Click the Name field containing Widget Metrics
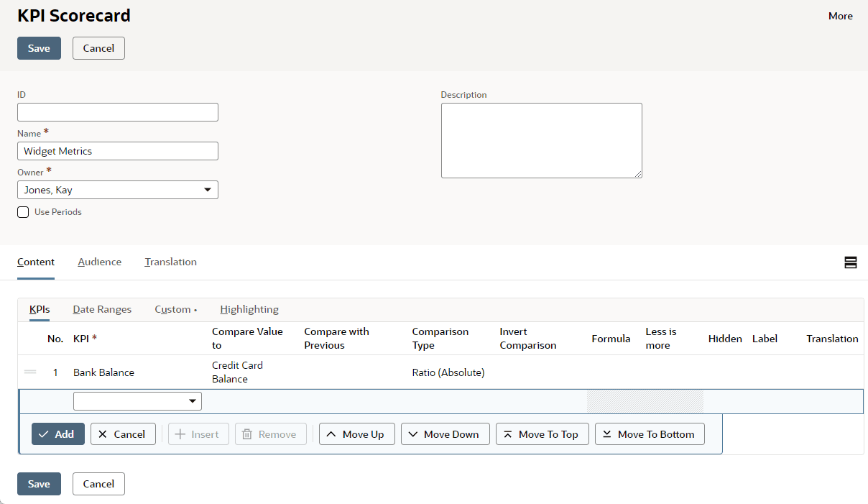The image size is (868, 504). 118,151
